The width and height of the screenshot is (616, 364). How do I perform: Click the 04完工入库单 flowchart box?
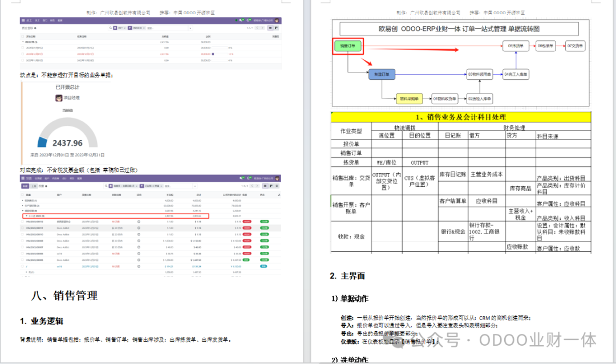point(516,74)
